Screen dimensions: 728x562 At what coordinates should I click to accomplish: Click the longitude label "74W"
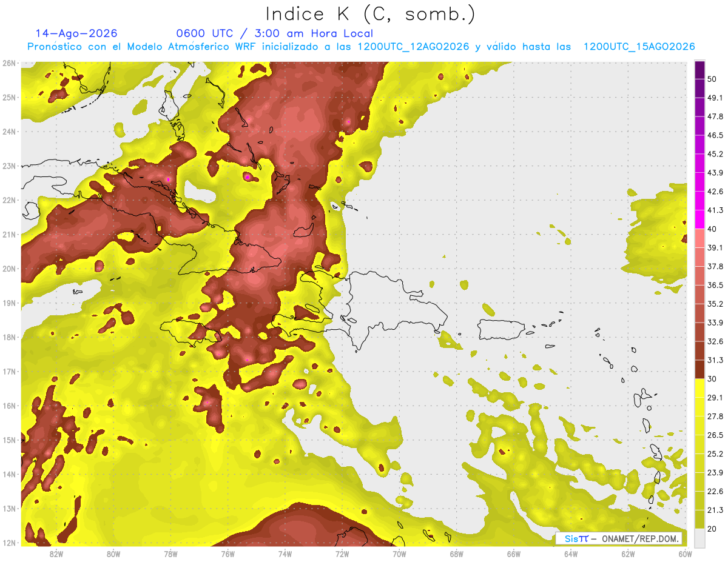click(x=285, y=554)
